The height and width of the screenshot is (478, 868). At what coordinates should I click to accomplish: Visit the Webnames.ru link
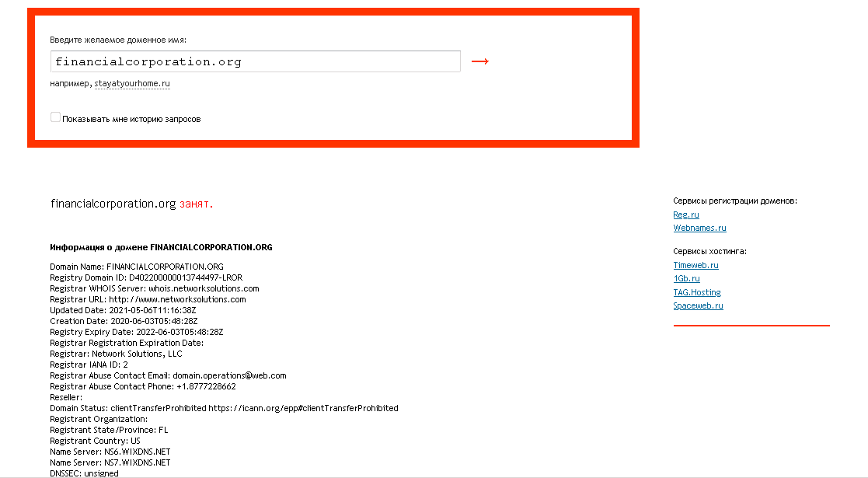pyautogui.click(x=699, y=228)
